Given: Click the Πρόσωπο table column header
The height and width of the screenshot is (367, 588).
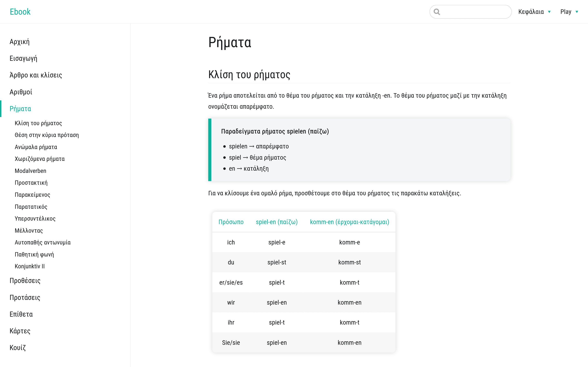Looking at the screenshot, I should 231,222.
